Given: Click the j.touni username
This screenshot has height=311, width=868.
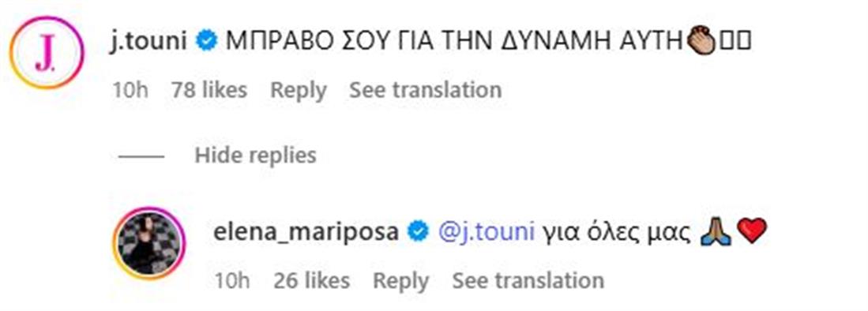Looking at the screenshot, I should [149, 41].
